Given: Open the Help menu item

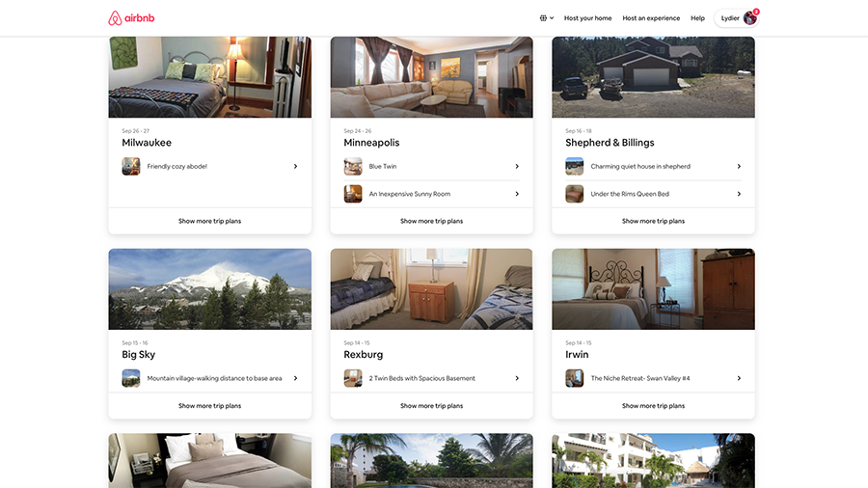Looking at the screenshot, I should pyautogui.click(x=697, y=18).
